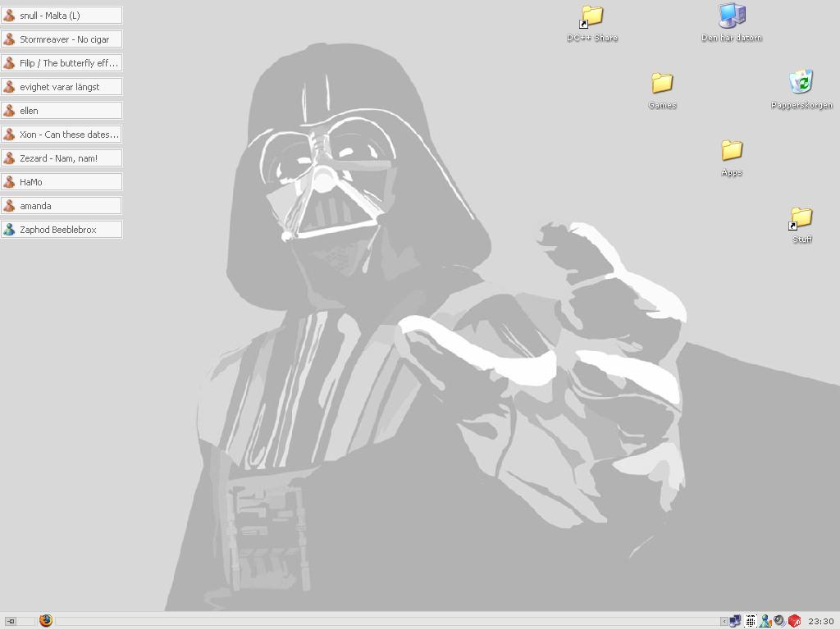
Task: Open chat with Stormreaver - No cigar
Action: coord(62,39)
